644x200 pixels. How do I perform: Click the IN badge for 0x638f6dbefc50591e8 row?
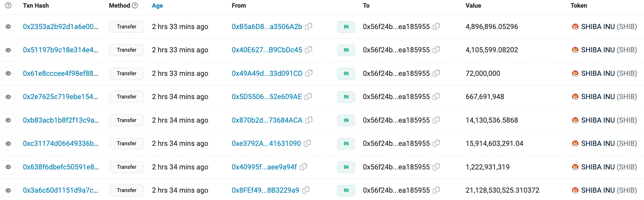tap(346, 167)
